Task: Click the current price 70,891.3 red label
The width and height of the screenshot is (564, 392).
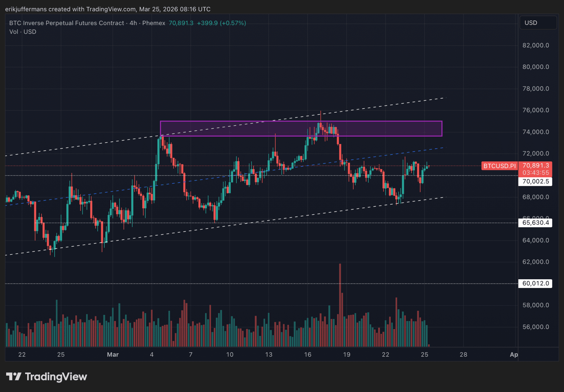Action: (x=536, y=166)
